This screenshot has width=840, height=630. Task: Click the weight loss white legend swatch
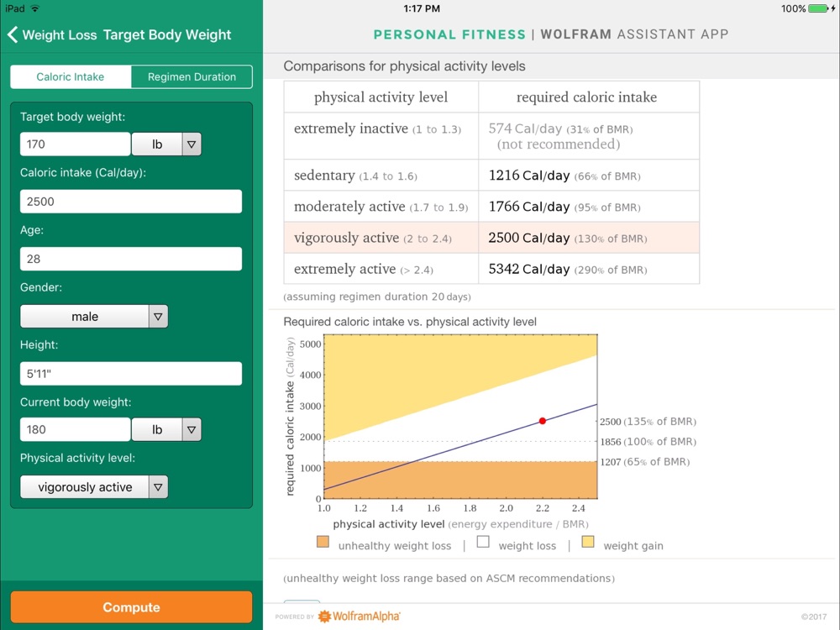click(483, 542)
